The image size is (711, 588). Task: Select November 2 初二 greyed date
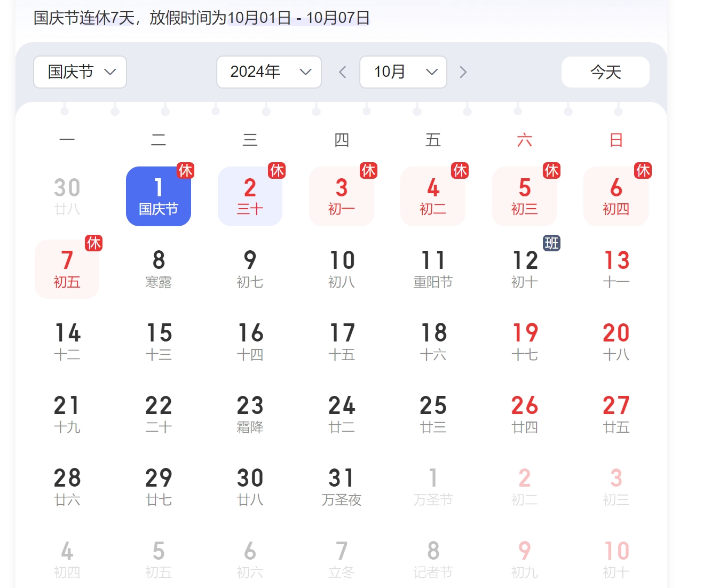tap(525, 487)
